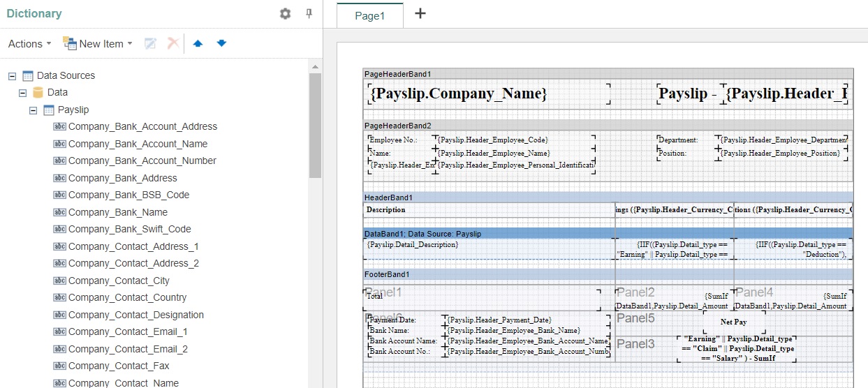Click Dictionary panel scrollbar up arrow

(315, 67)
